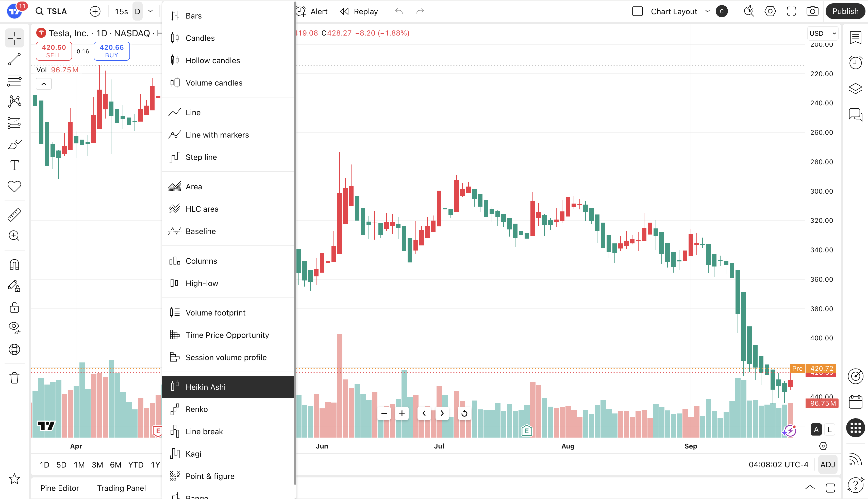Screen dimensions: 868x499
Task: Click the 420.66 BUY button
Action: click(112, 51)
